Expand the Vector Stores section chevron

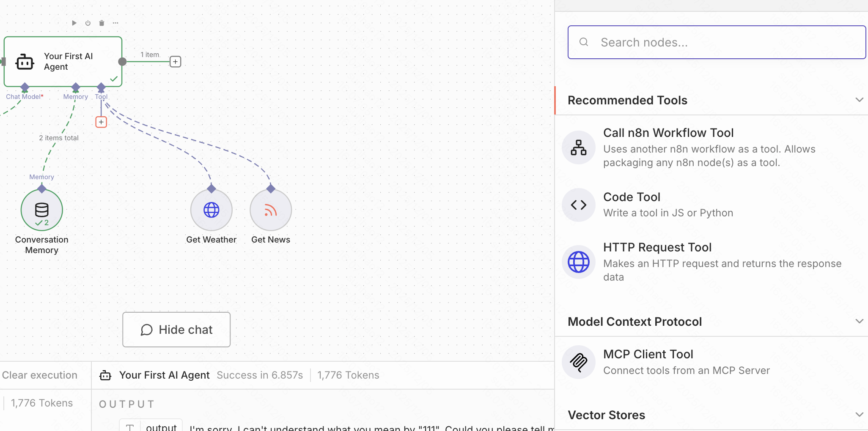859,415
